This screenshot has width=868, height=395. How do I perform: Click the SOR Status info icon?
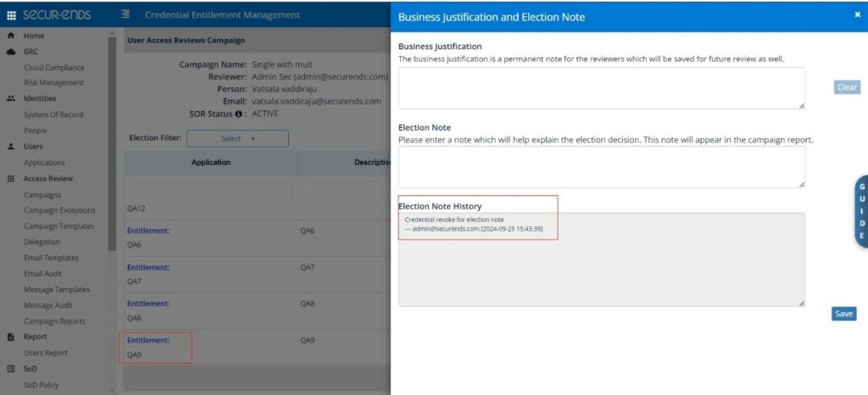pos(239,114)
